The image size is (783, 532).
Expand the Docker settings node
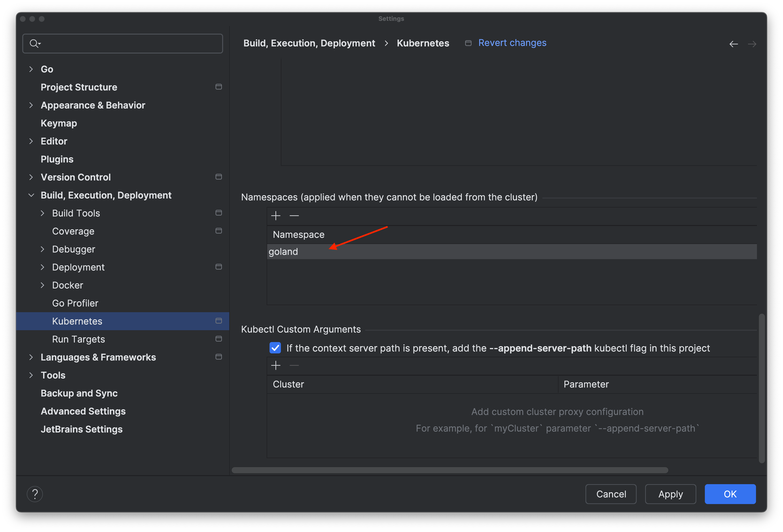click(x=42, y=285)
